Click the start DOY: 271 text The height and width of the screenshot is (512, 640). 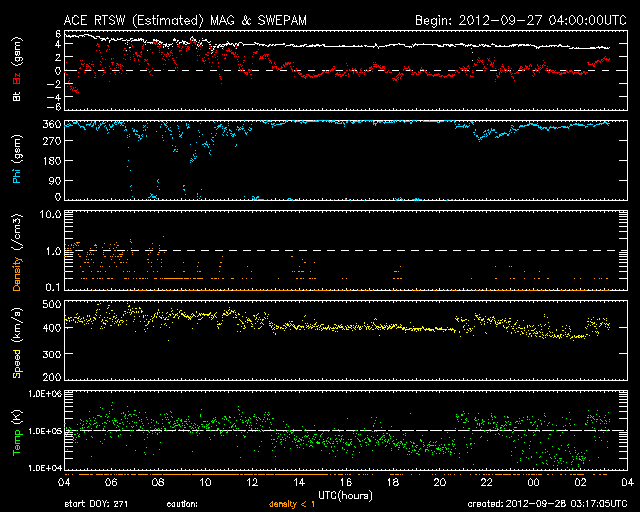click(97, 503)
